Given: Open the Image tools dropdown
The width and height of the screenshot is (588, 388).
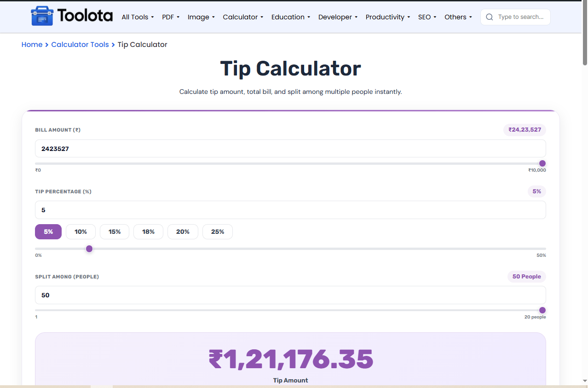Looking at the screenshot, I should click(x=201, y=17).
